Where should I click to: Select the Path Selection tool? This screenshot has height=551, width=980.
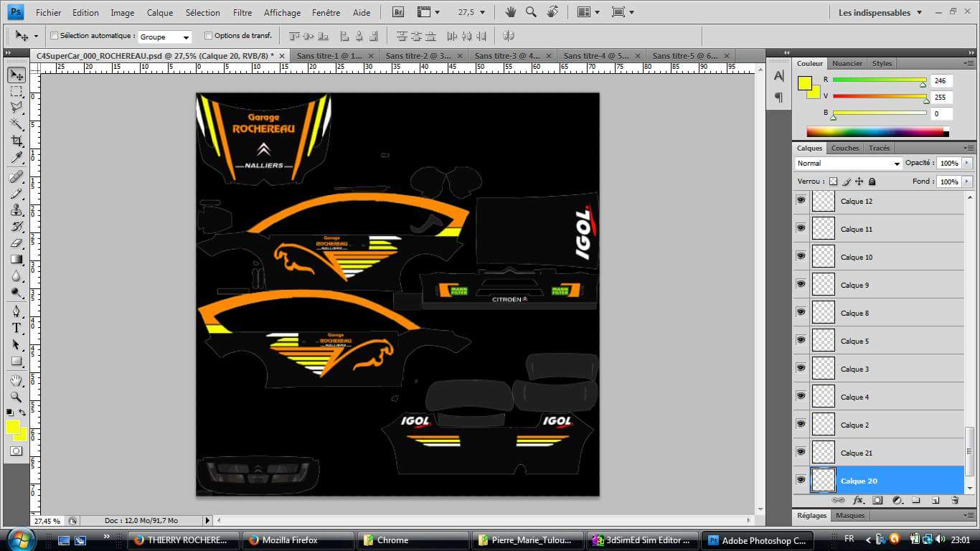tap(17, 344)
